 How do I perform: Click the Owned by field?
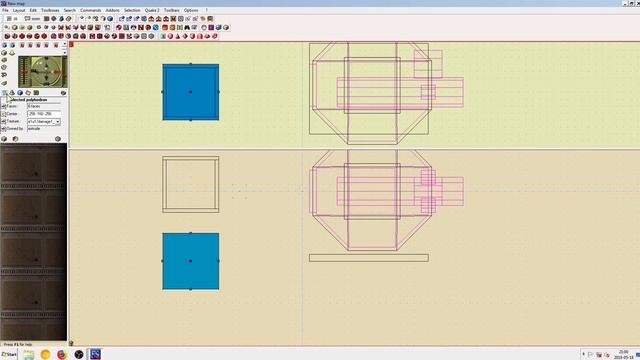[x=44, y=129]
